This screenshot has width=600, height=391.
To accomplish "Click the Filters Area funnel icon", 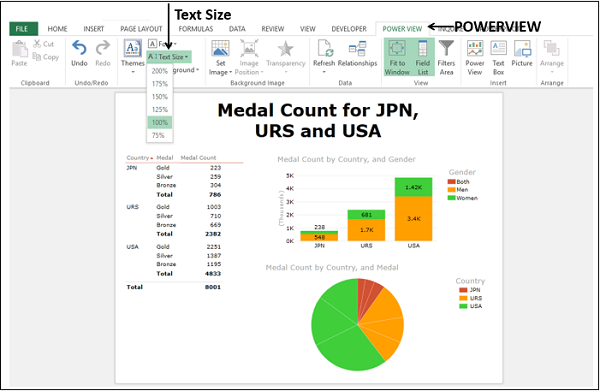I will tap(446, 48).
